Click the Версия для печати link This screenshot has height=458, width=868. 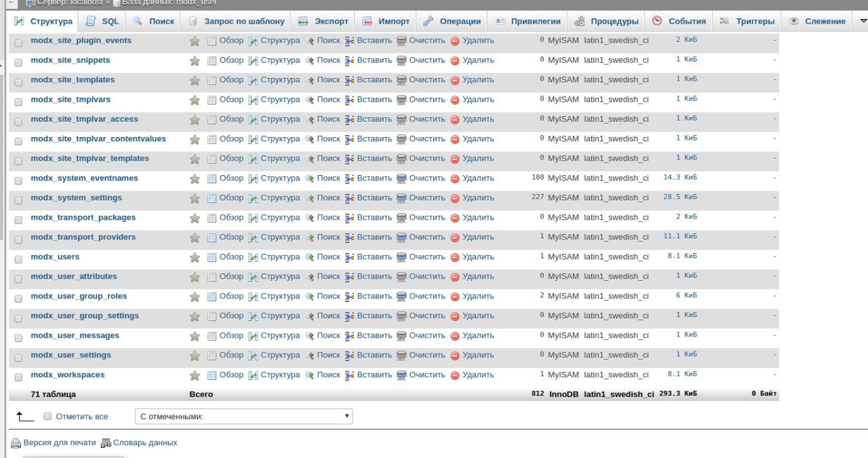60,442
